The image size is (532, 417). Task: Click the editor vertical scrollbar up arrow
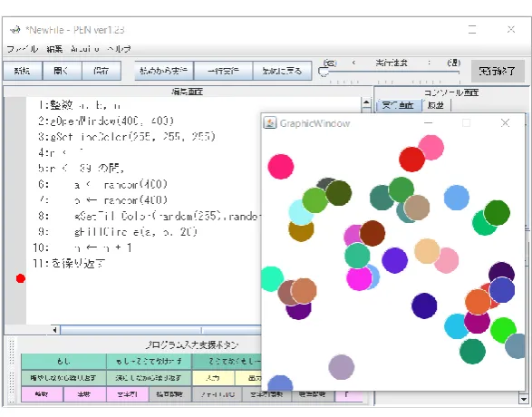[366, 102]
